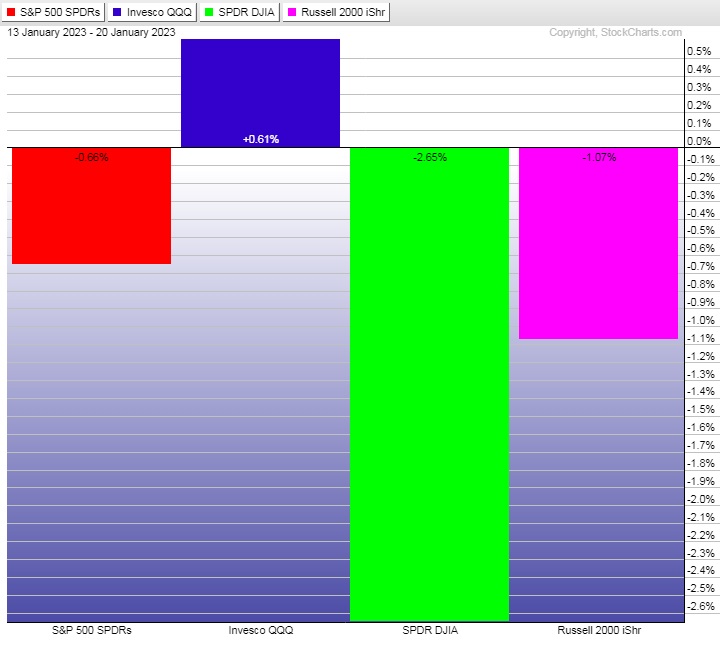Toggle the SPDR DJIA legend button

(240, 12)
